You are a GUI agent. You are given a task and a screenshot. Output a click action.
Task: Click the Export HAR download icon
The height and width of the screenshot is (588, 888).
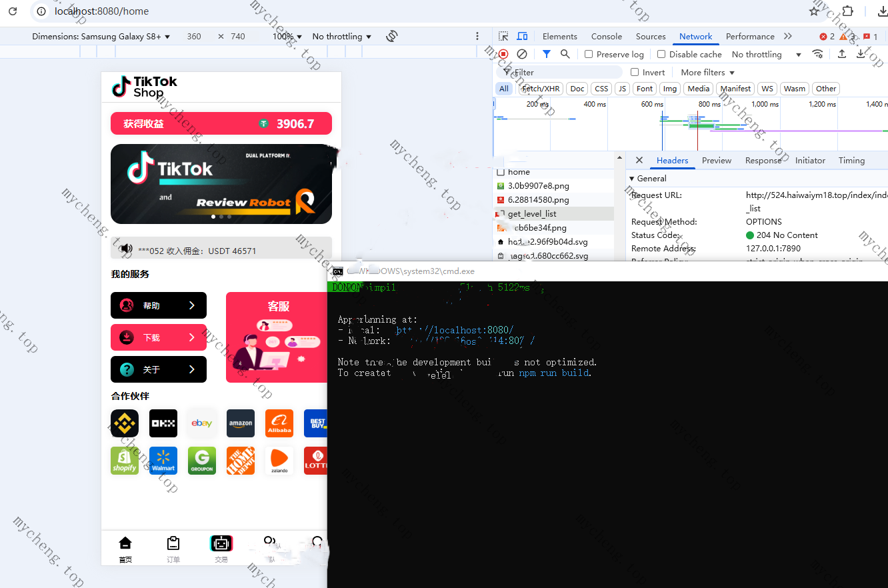pyautogui.click(x=861, y=54)
